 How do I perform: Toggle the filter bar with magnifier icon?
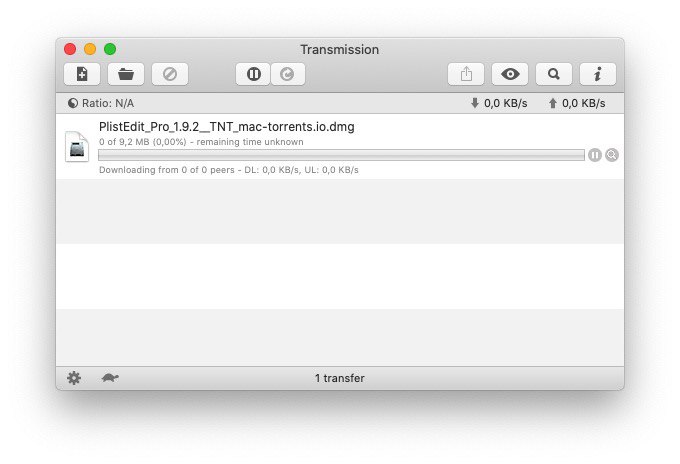coord(554,74)
